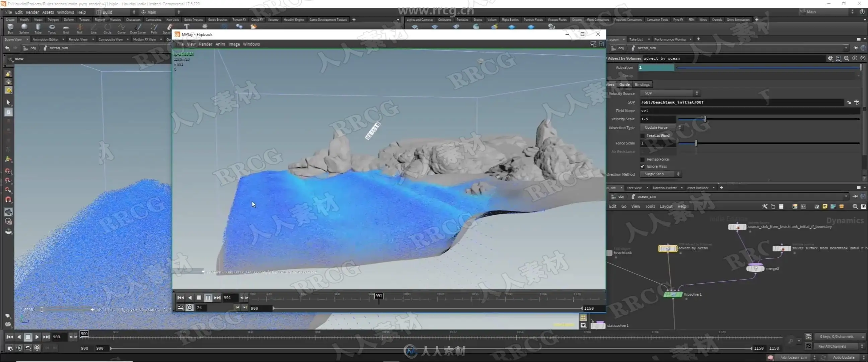The image size is (868, 362).
Task: Select the Torus shelf tool
Action: click(x=52, y=28)
